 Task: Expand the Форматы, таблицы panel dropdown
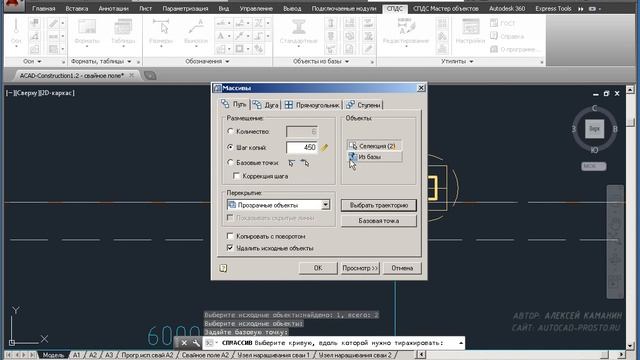(x=129, y=62)
